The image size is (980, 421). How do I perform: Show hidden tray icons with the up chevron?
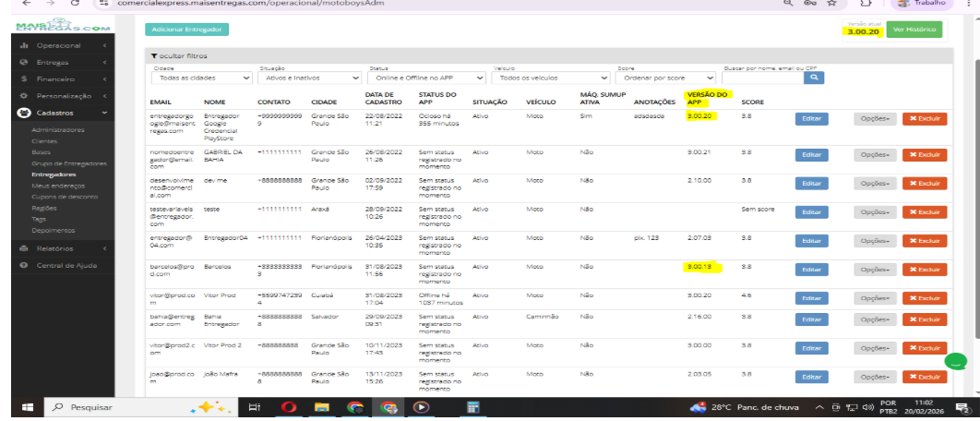coord(820,408)
